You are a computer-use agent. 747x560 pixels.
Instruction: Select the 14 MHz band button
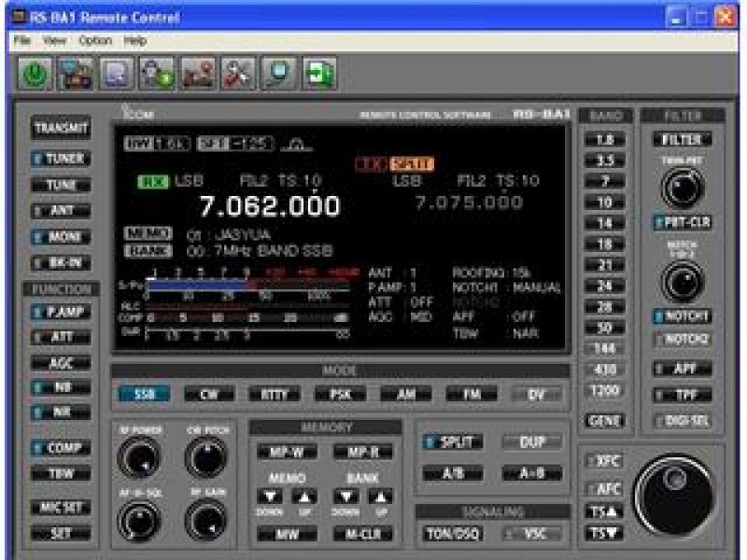tap(604, 223)
